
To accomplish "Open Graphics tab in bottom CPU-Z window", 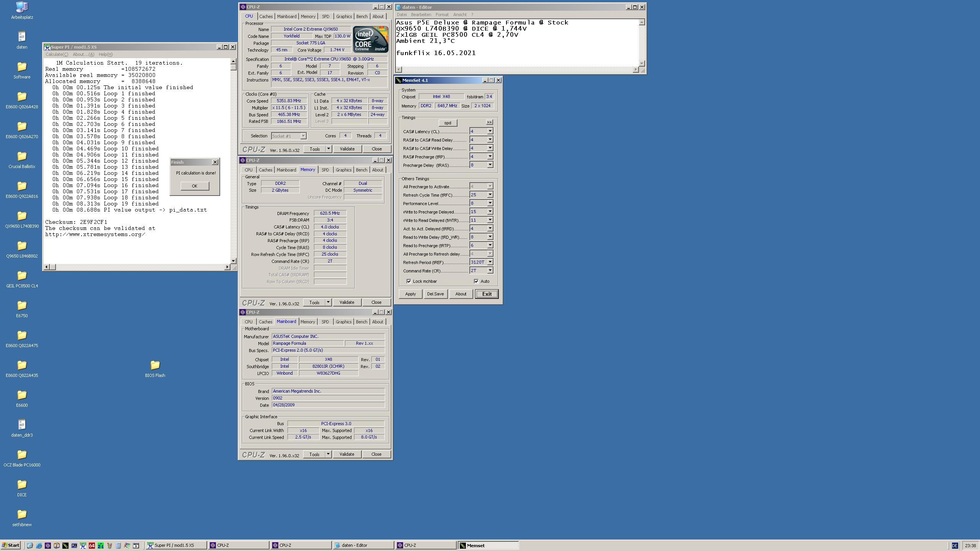I will point(343,322).
